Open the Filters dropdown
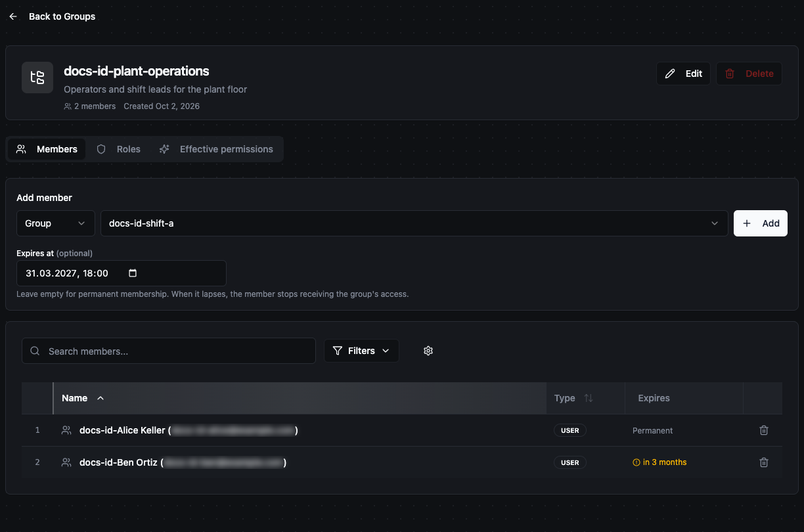This screenshot has height=532, width=804. coord(361,351)
